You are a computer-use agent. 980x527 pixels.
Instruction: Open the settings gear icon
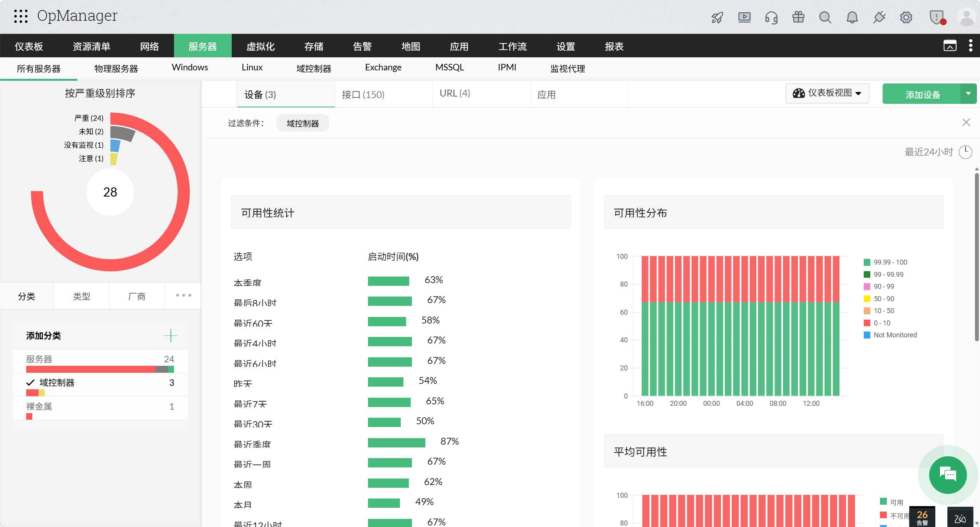tap(906, 17)
